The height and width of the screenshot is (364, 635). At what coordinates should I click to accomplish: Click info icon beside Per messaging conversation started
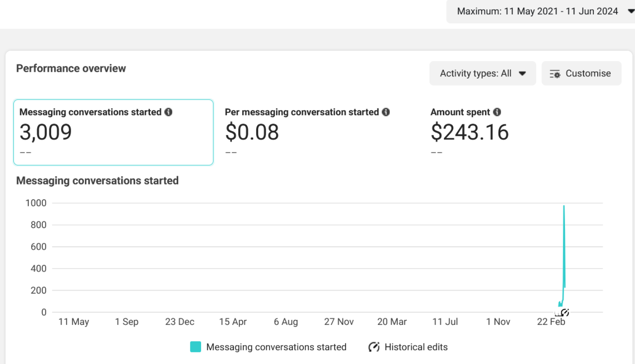point(385,112)
